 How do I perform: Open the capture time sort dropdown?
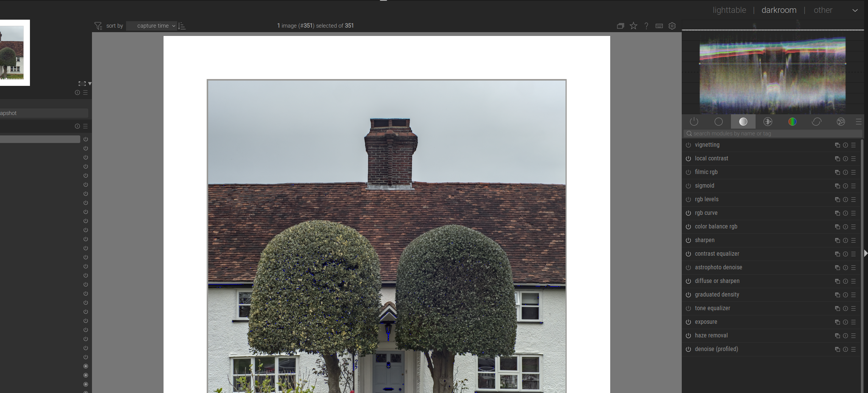coord(152,26)
